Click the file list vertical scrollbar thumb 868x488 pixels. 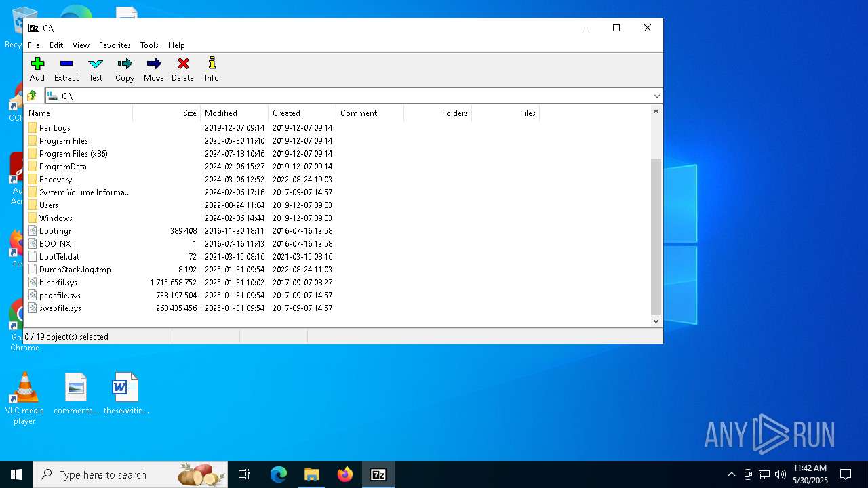tap(656, 236)
